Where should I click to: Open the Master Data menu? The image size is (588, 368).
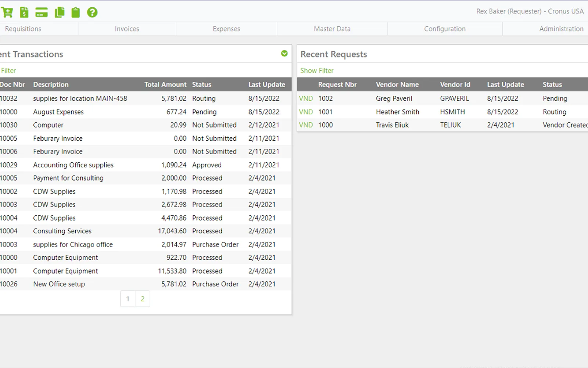(x=332, y=29)
